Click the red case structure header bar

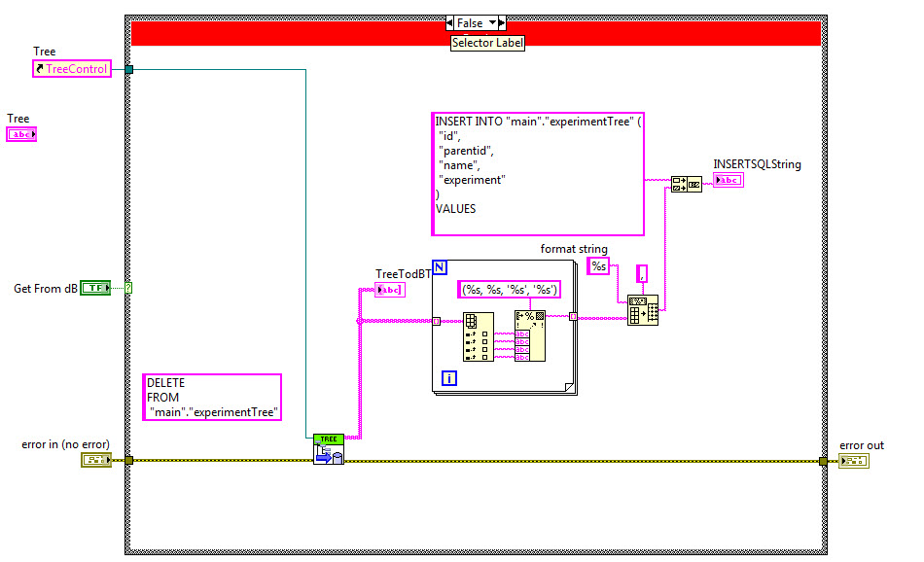pyautogui.click(x=292, y=35)
